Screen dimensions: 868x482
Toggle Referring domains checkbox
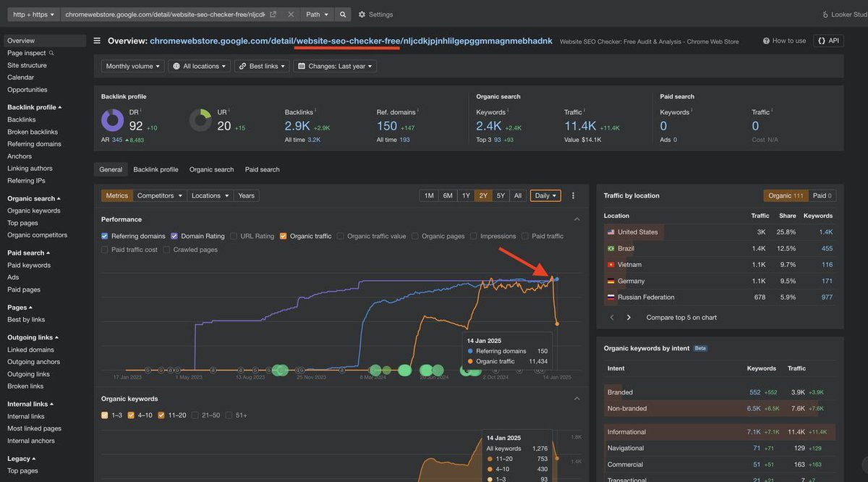pos(105,236)
